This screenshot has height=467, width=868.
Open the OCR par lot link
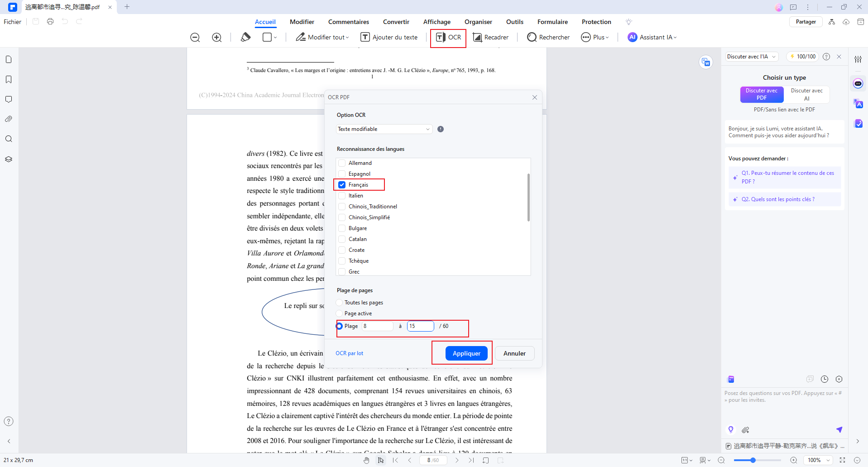(349, 353)
